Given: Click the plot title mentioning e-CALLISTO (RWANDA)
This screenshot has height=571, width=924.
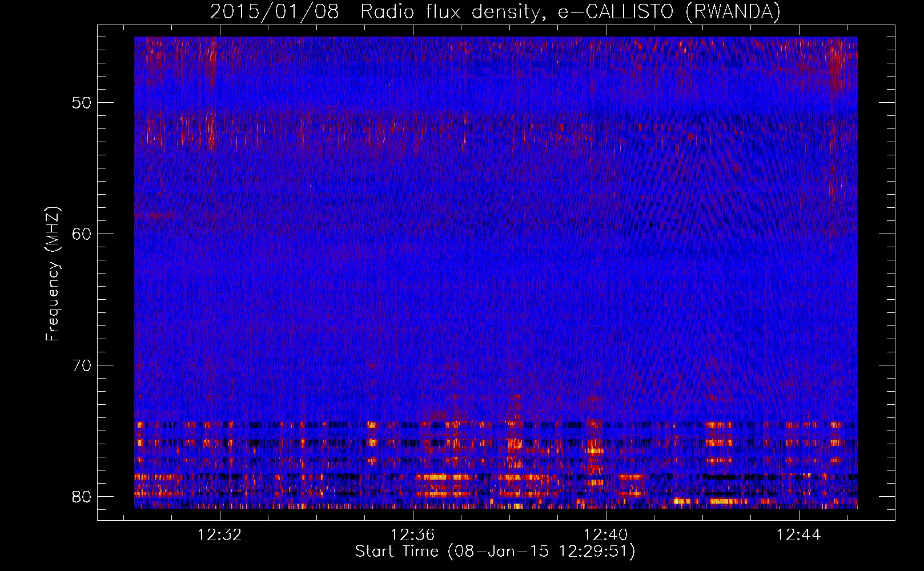Looking at the screenshot, I should [x=495, y=12].
